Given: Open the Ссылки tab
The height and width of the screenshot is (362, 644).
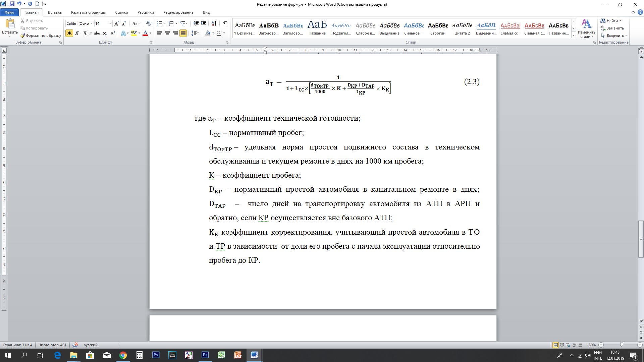Looking at the screenshot, I should [121, 12].
